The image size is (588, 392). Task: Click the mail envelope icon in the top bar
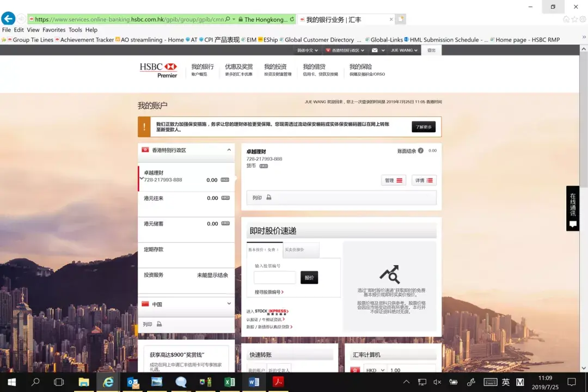click(x=375, y=51)
